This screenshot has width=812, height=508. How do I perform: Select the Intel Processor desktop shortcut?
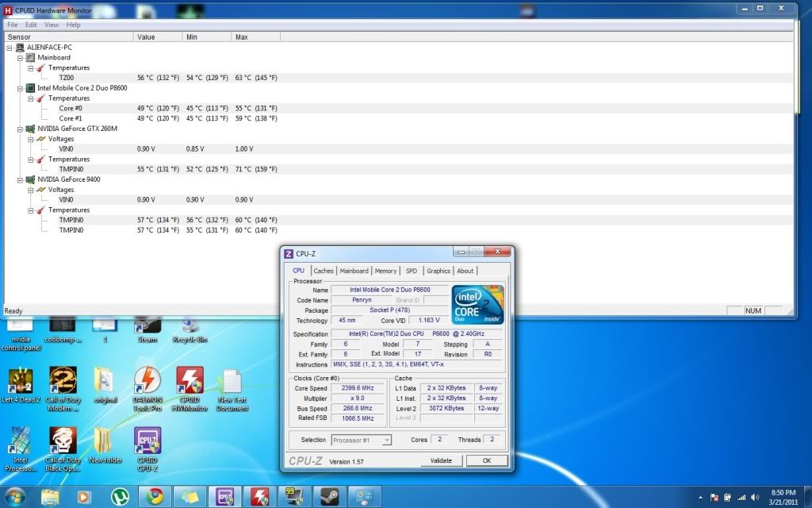20,449
